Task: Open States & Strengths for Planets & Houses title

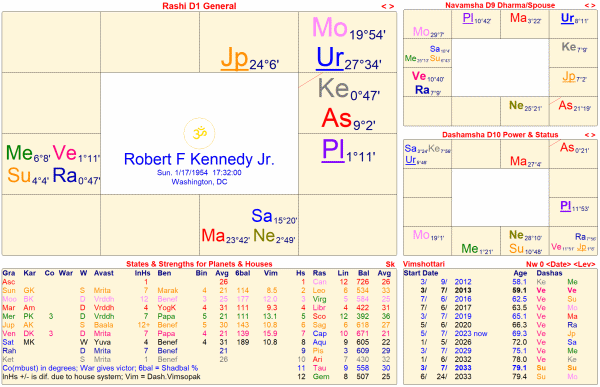Action: click(199, 264)
